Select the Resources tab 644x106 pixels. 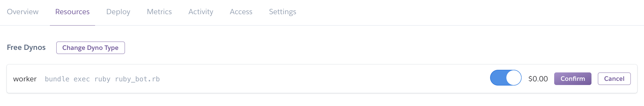point(72,12)
